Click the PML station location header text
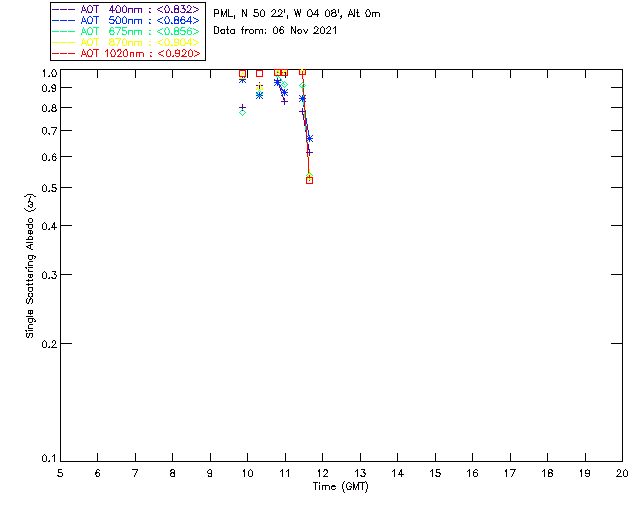Viewport: 640px width, 512px height. [297, 13]
